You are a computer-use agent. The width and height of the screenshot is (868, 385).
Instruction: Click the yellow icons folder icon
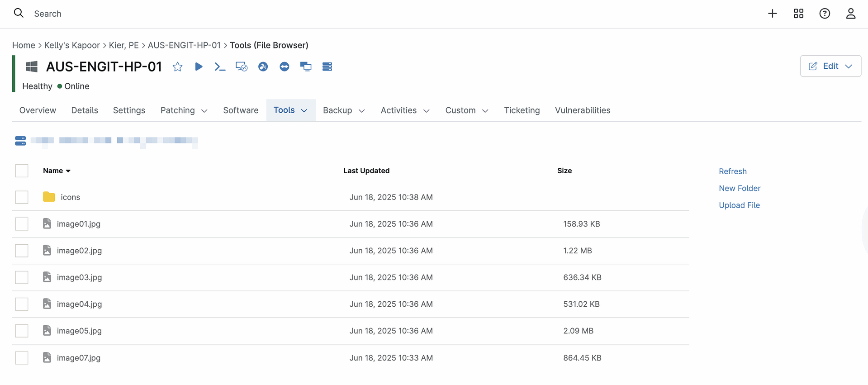(49, 197)
